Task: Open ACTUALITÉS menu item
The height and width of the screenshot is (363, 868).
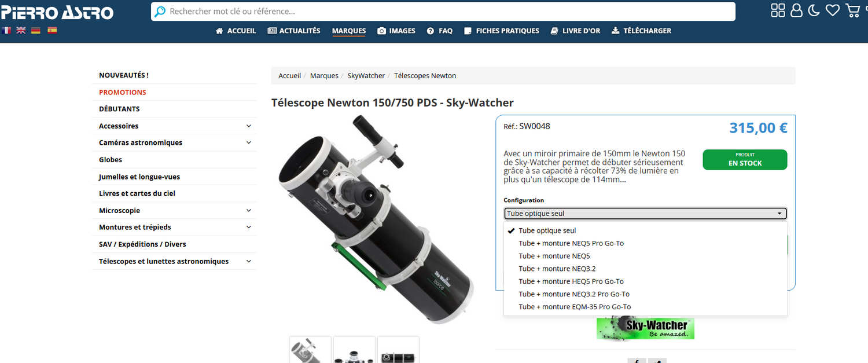Action: click(x=294, y=31)
